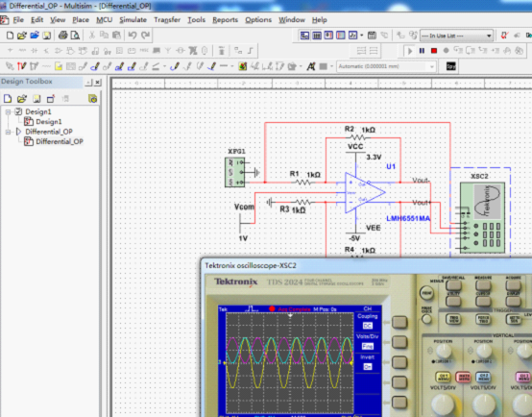Click the colorful layer settings icon

point(243,66)
